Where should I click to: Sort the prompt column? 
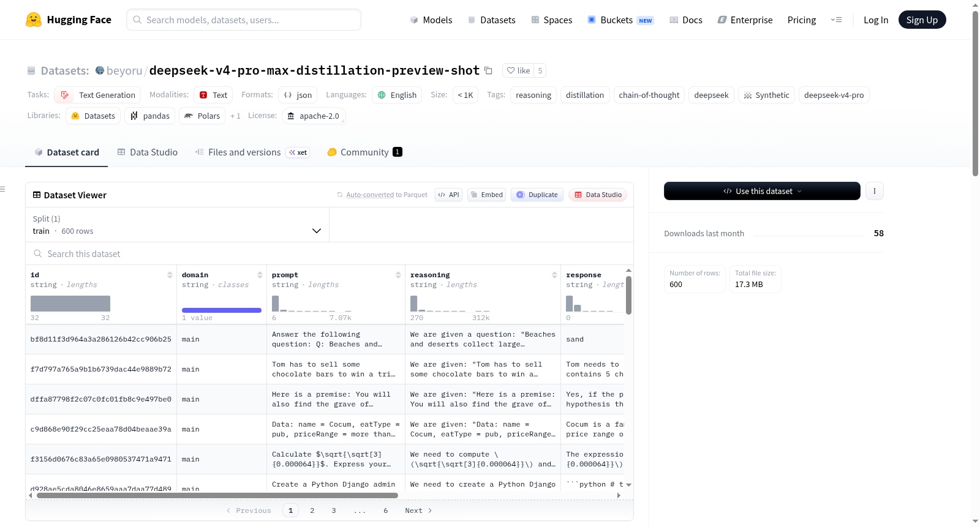pos(398,275)
